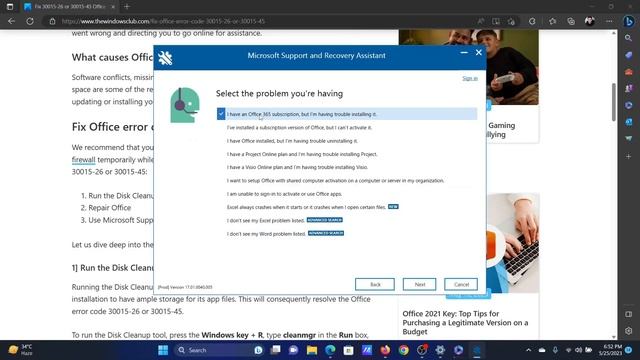Select shared computer activation setup option

(335, 180)
